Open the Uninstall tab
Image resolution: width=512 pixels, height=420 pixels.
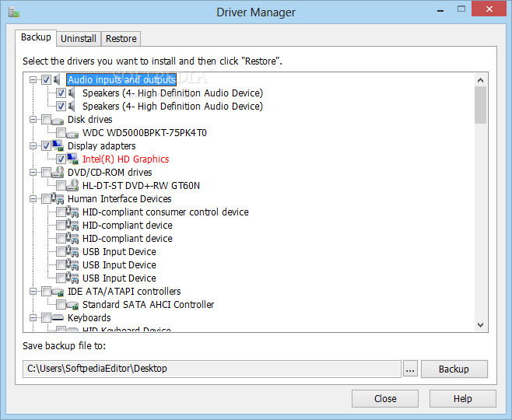click(79, 39)
